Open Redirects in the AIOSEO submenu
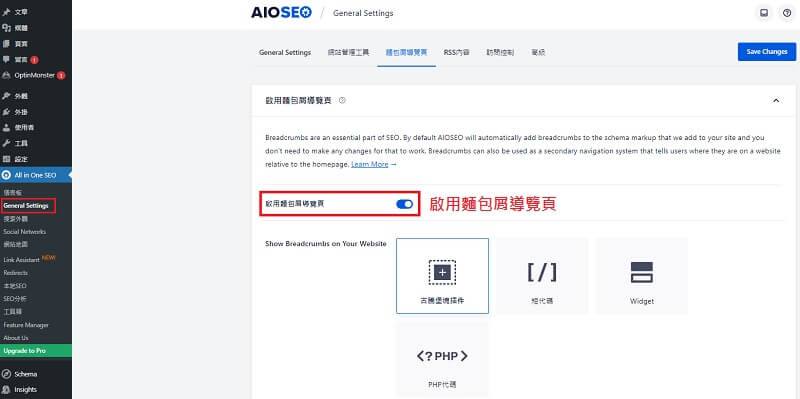Screen dimensions: 800x399 point(15,273)
